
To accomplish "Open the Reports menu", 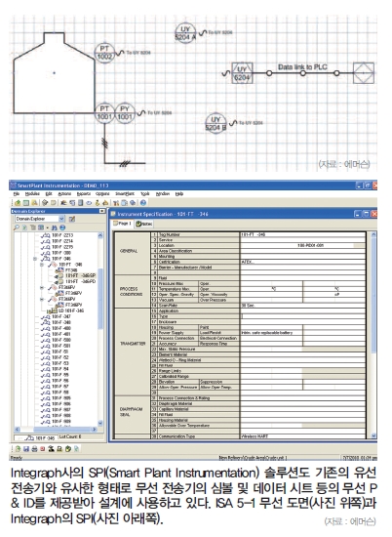I will point(84,194).
